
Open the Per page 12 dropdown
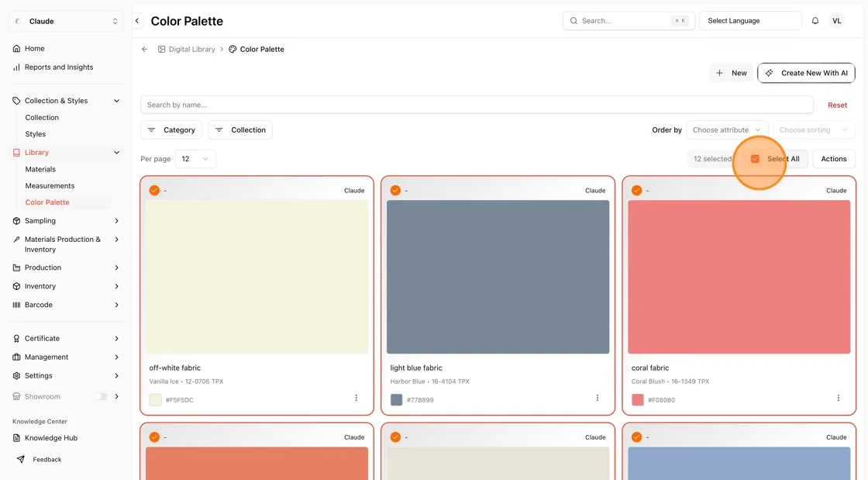coord(195,159)
